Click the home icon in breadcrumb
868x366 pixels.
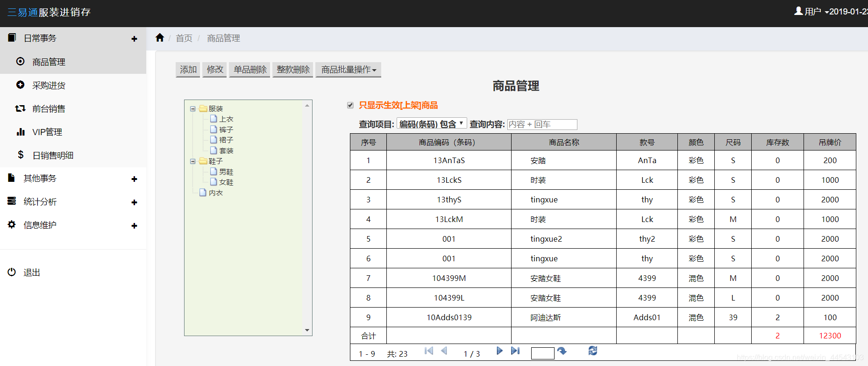(x=160, y=38)
